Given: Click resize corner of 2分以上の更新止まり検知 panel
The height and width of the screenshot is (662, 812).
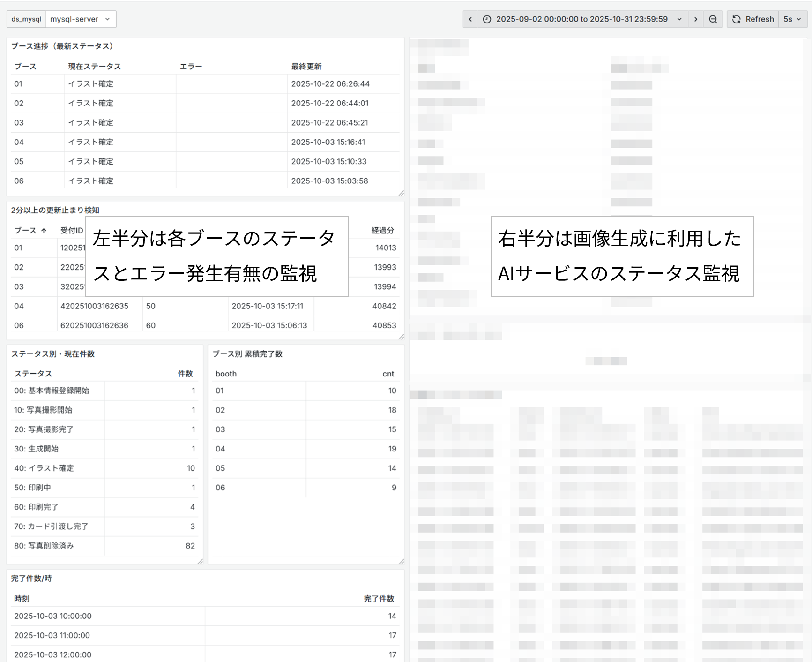Looking at the screenshot, I should point(401,337).
